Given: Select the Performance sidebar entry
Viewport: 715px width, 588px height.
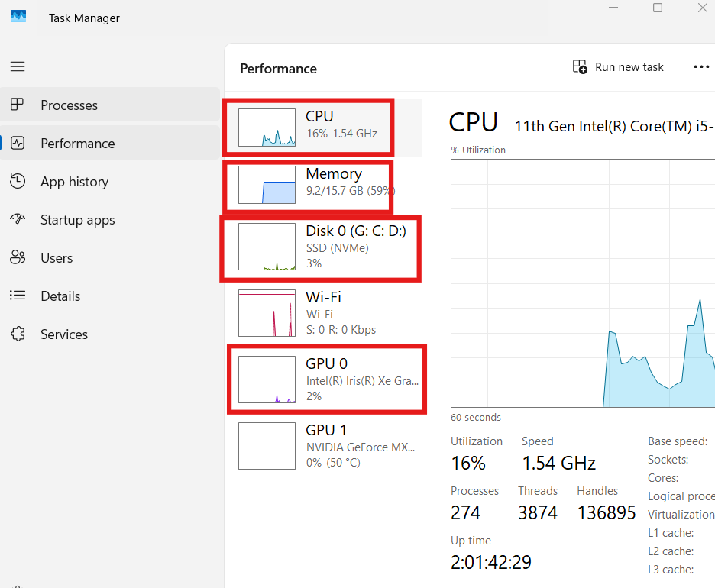Looking at the screenshot, I should [77, 143].
